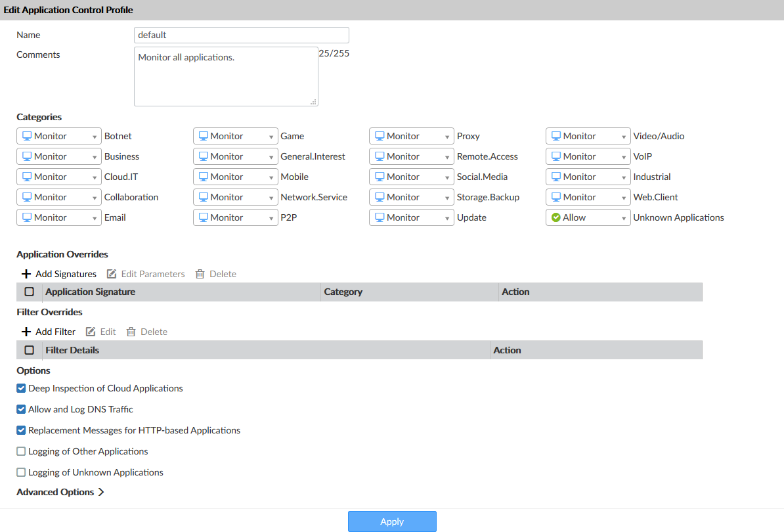Enable Logging of Unknown Applications
The width and height of the screenshot is (784, 532).
(x=20, y=472)
